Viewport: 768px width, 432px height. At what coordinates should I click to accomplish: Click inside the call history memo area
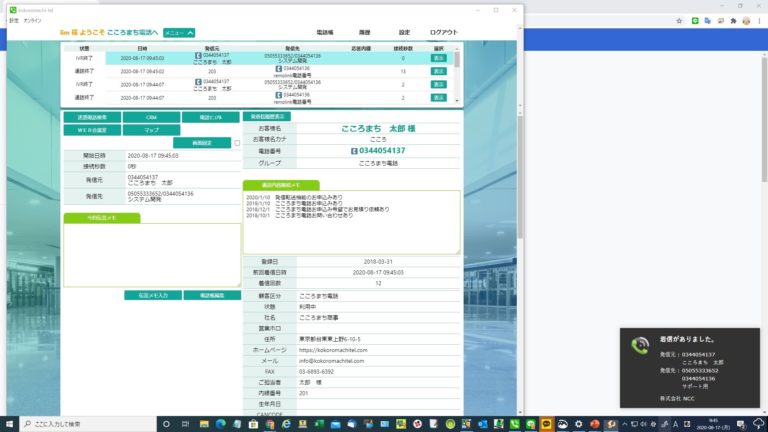coord(352,222)
